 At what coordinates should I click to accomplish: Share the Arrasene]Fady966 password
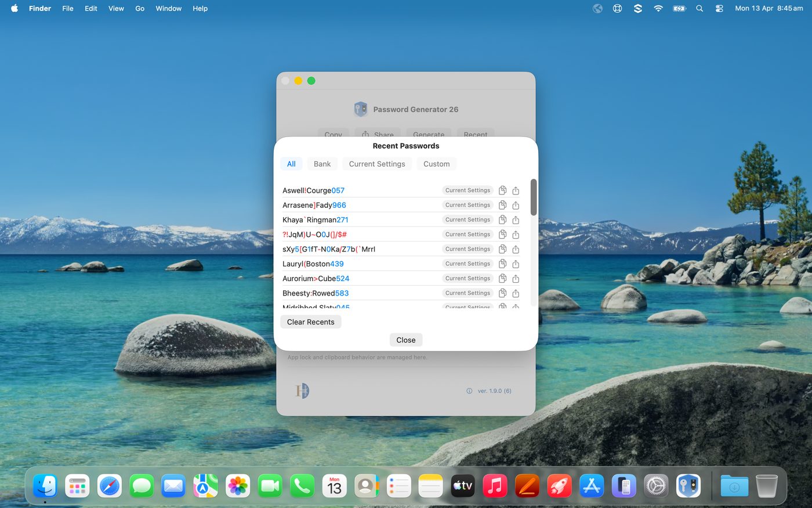pyautogui.click(x=516, y=205)
